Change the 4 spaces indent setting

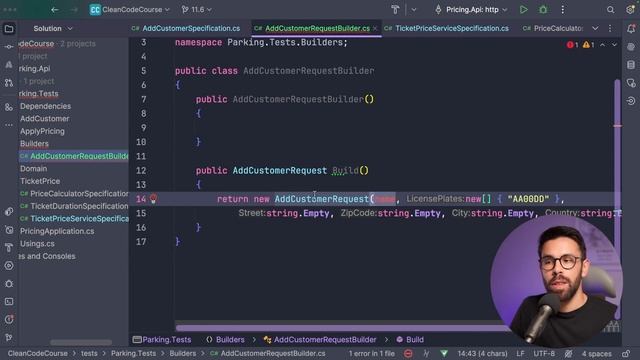coord(597,353)
